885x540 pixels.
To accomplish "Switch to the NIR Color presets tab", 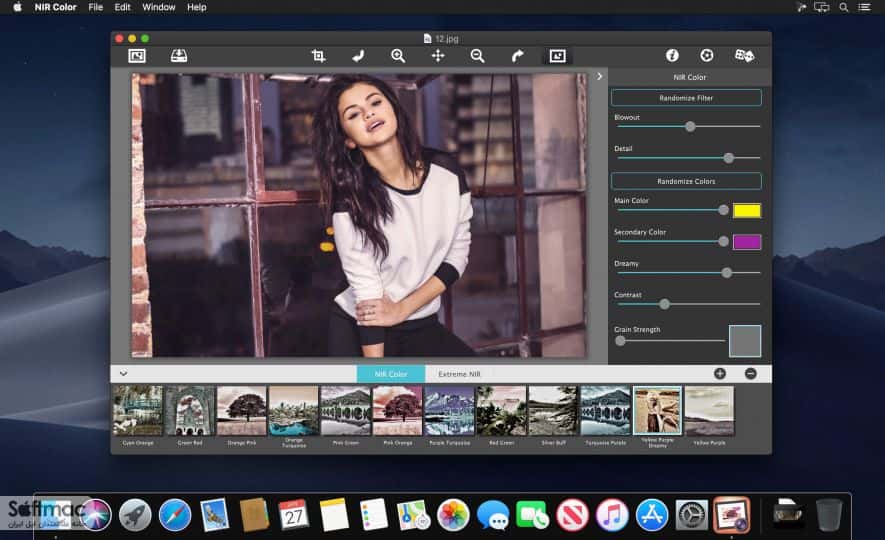I will 391,374.
